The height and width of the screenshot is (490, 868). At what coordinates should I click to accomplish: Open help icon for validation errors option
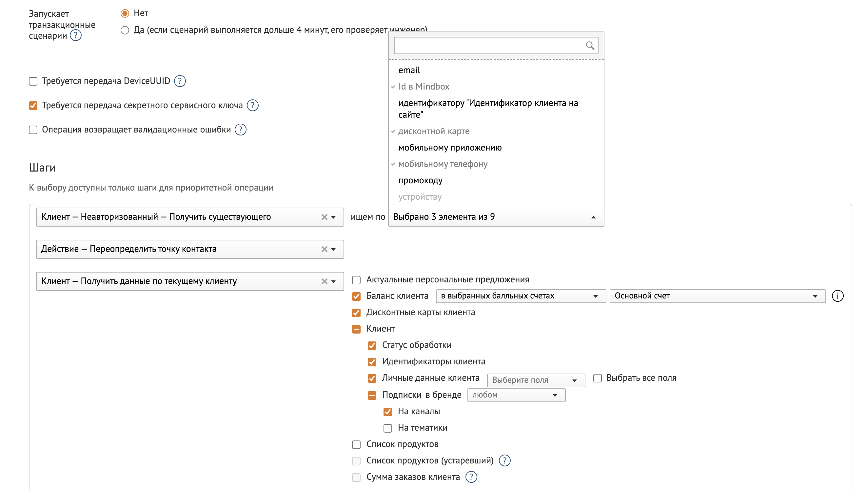click(240, 130)
